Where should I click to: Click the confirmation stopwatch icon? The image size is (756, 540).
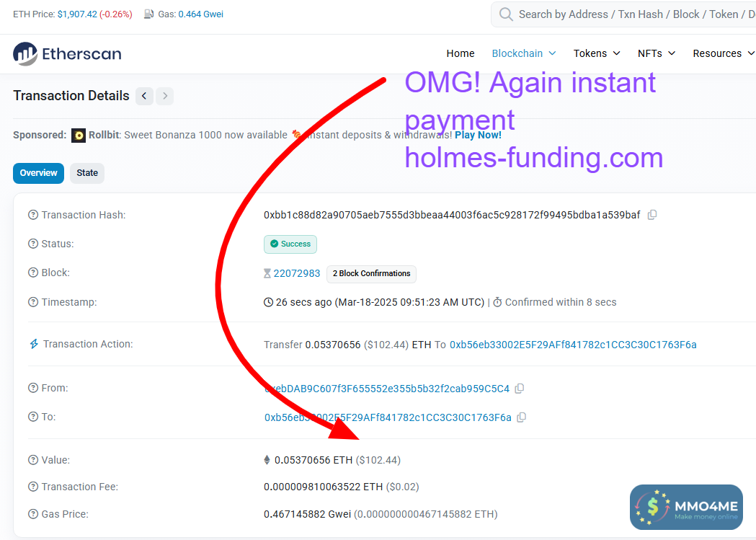tap(497, 302)
